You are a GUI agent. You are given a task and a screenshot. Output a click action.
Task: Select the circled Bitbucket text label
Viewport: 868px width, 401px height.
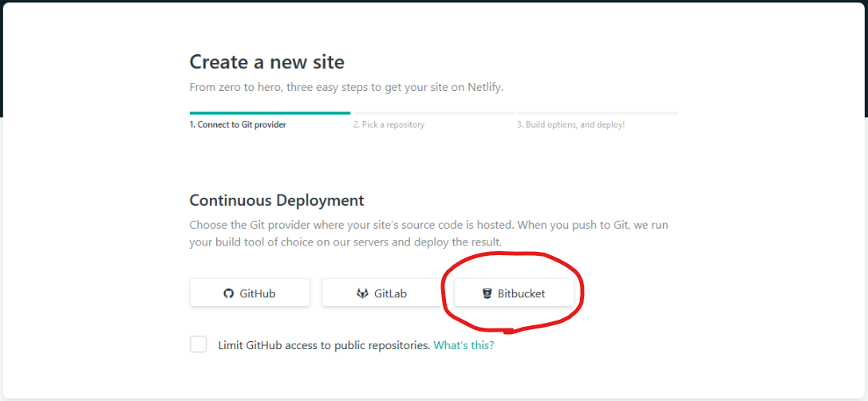[522, 293]
